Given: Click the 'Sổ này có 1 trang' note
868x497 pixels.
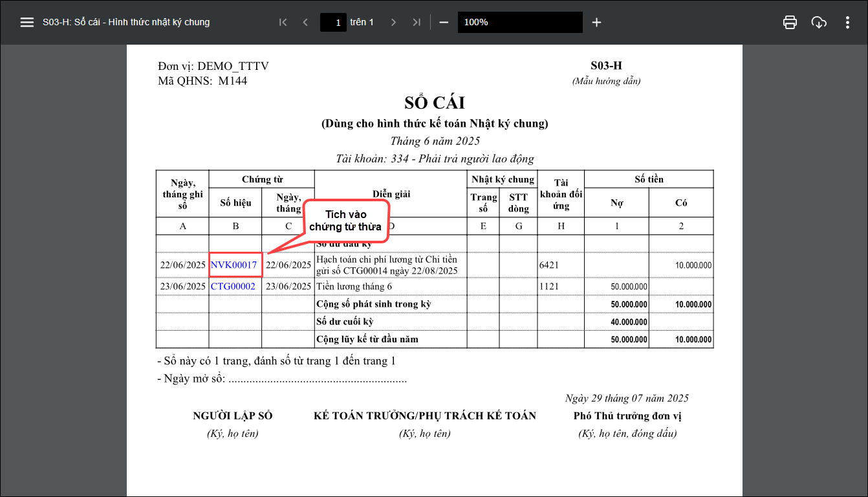Looking at the screenshot, I should pos(276,361).
